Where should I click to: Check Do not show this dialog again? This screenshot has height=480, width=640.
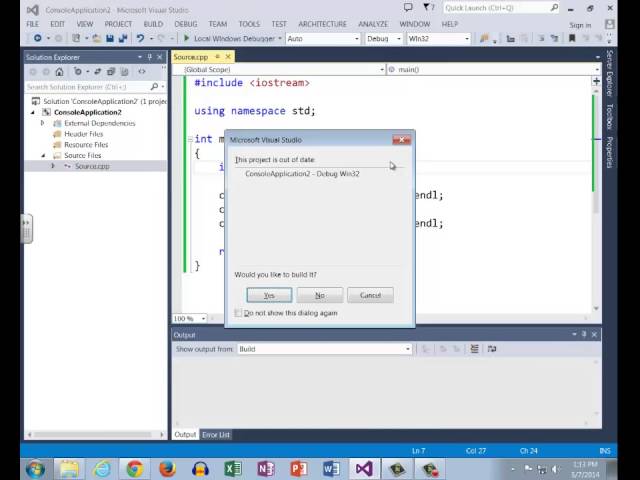238,313
